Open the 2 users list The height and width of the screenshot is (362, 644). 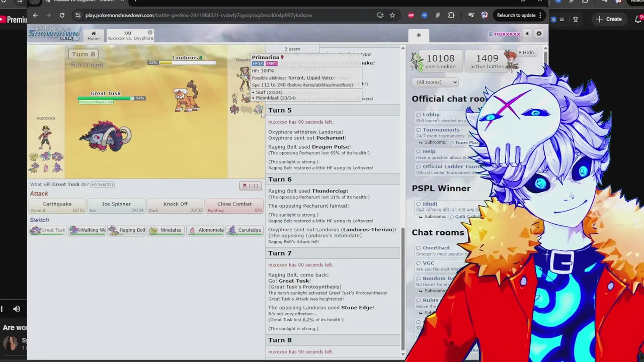click(x=292, y=49)
